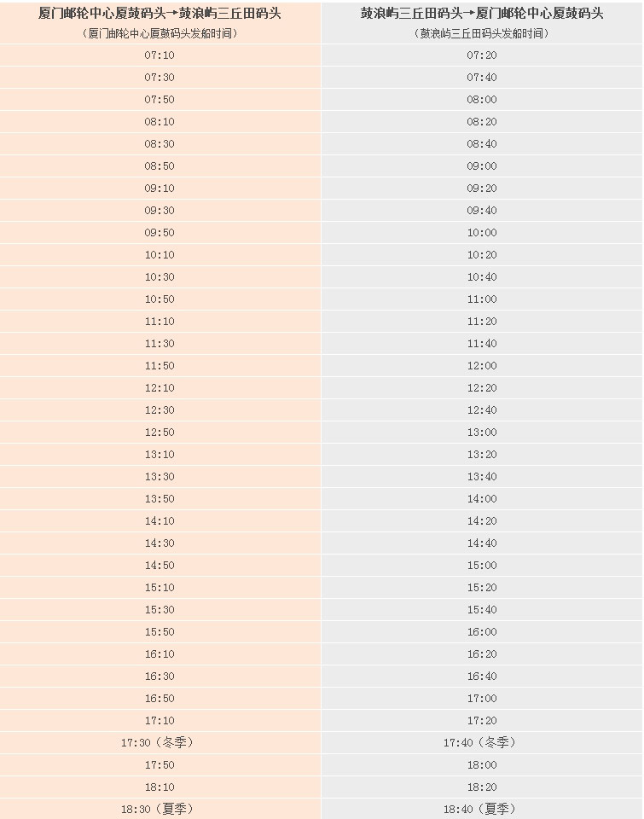Select the 08:00 departure from Sanqiutian
The height and width of the screenshot is (819, 644).
tap(481, 100)
